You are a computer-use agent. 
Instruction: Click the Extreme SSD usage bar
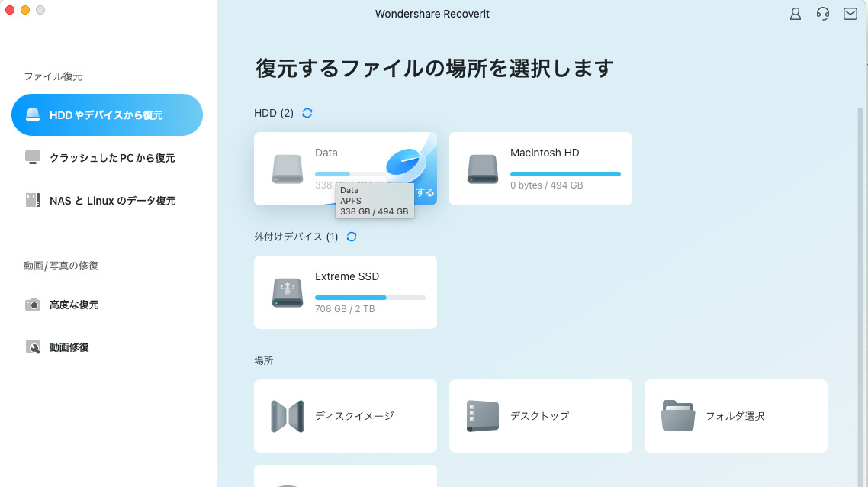[371, 298]
